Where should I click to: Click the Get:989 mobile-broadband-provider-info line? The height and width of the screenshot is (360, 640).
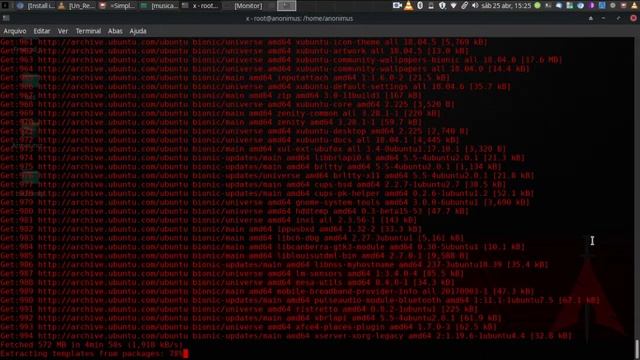click(x=267, y=291)
